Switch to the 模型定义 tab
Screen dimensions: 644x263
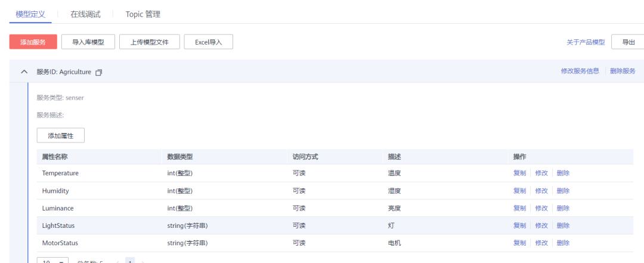(x=30, y=14)
